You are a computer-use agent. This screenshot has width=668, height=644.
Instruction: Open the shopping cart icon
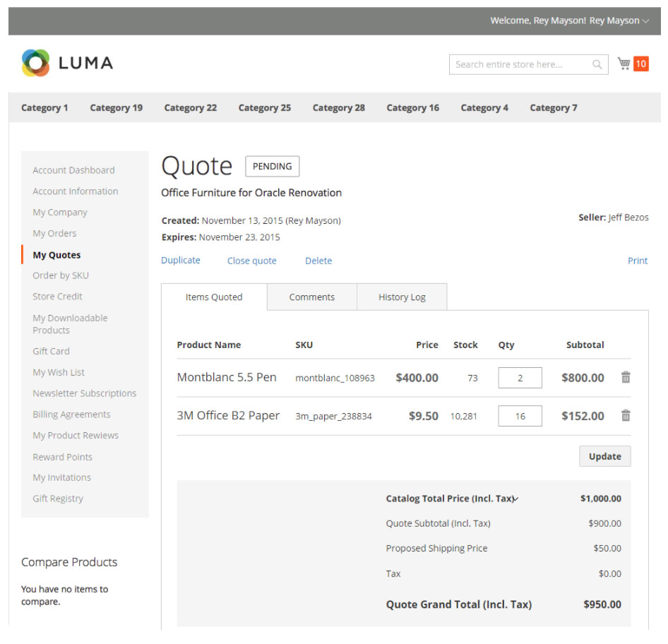pos(624,64)
